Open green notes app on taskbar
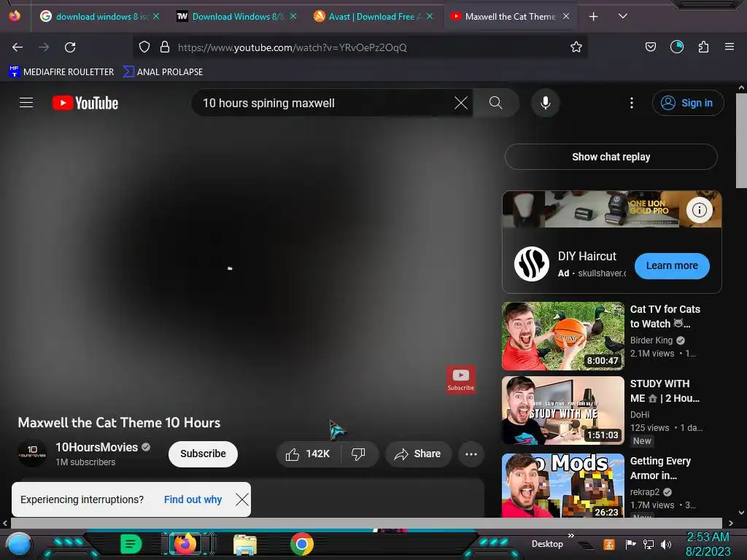Image resolution: width=747 pixels, height=560 pixels. [x=131, y=544]
